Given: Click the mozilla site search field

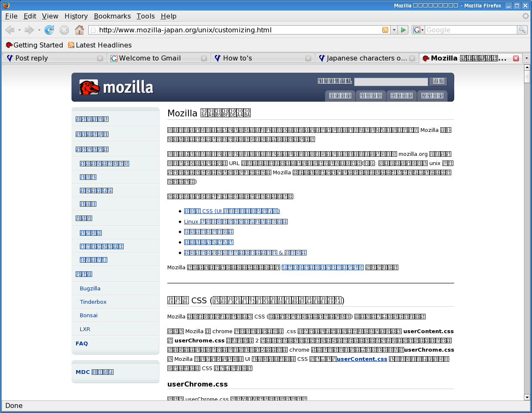Looking at the screenshot, I should coord(391,82).
